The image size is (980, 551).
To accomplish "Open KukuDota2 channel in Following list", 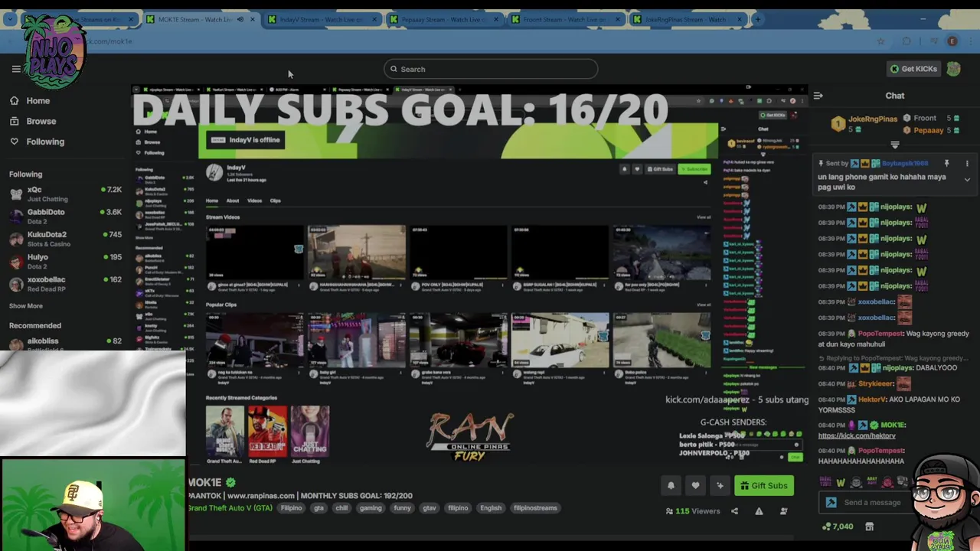I will (65, 239).
